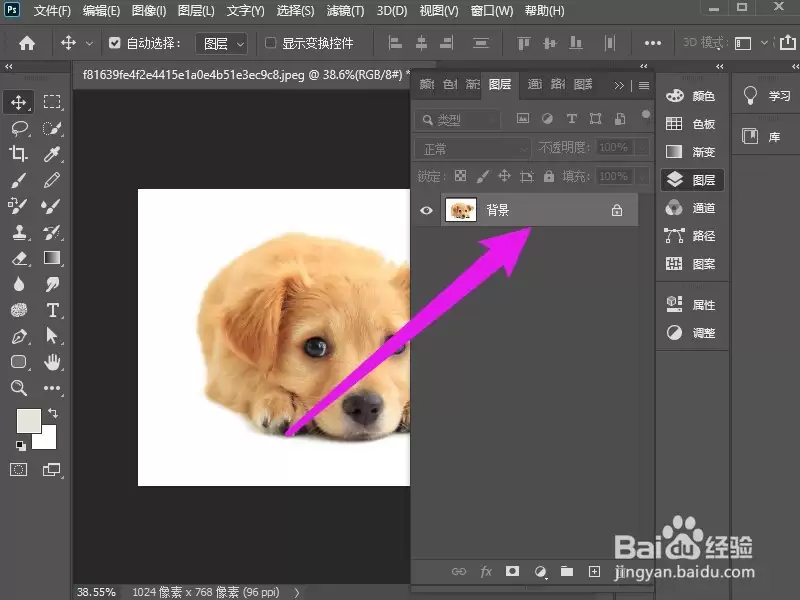Enable Show Transform Controls checkbox
Screen dimensions: 800x600
click(270, 43)
